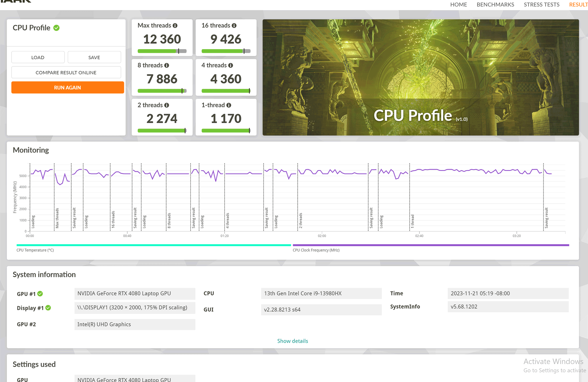
Task: Click the Max threads score bar
Action: (x=162, y=51)
